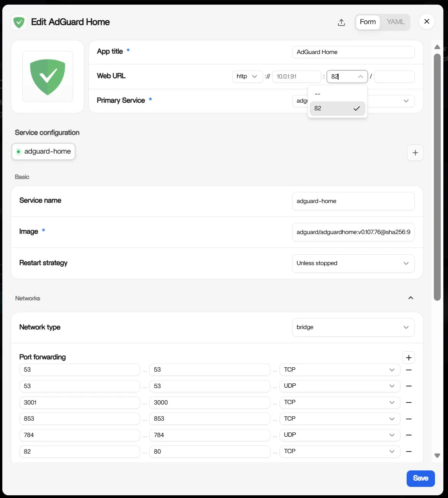Switch to the Form tab
Image resolution: width=448 pixels, height=498 pixels.
pyautogui.click(x=368, y=22)
